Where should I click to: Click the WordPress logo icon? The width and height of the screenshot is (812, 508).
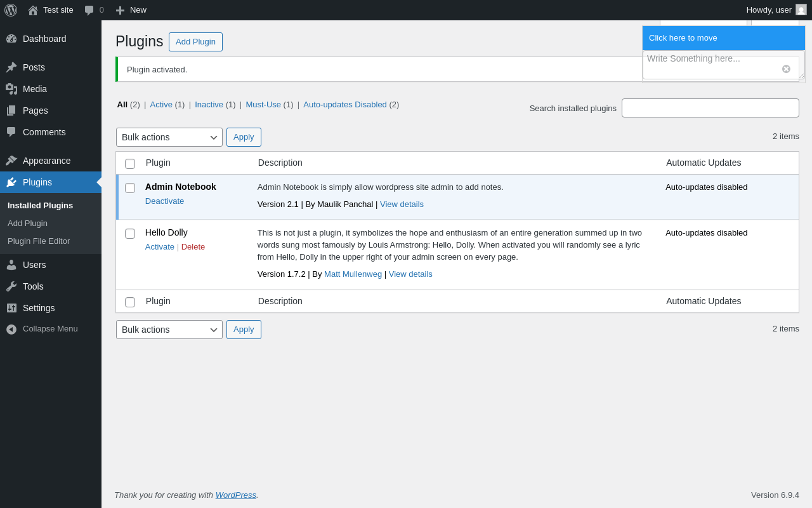(11, 10)
